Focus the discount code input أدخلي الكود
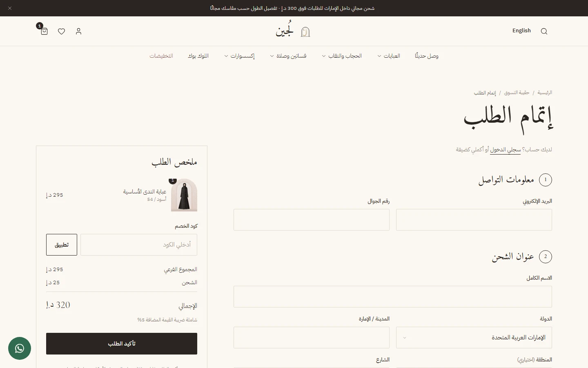The image size is (588, 368). (x=139, y=245)
